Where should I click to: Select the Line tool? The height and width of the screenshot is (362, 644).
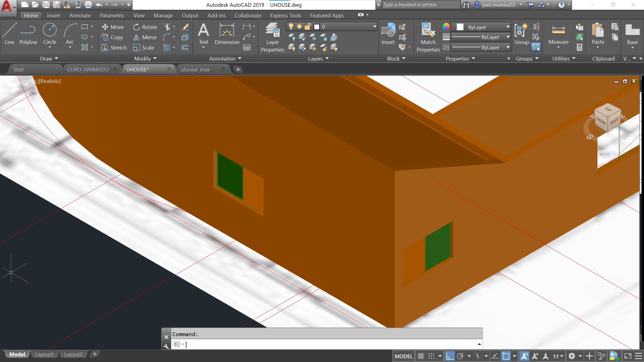10,34
